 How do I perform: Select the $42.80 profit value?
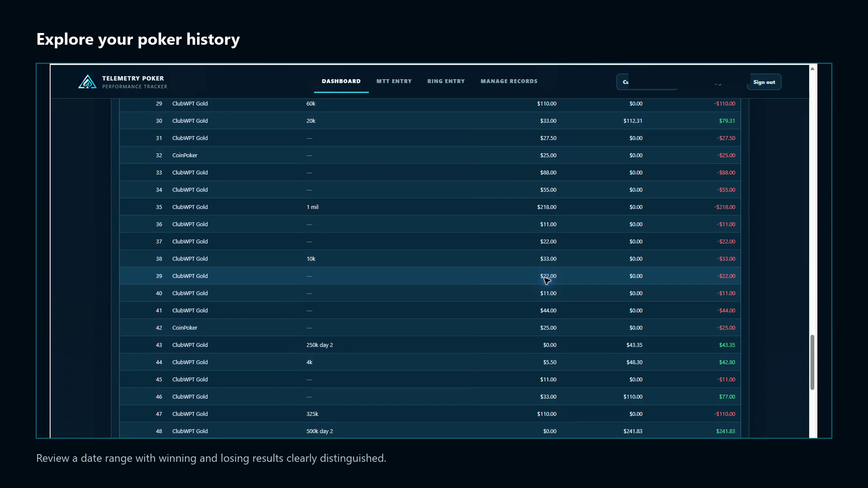pos(727,362)
